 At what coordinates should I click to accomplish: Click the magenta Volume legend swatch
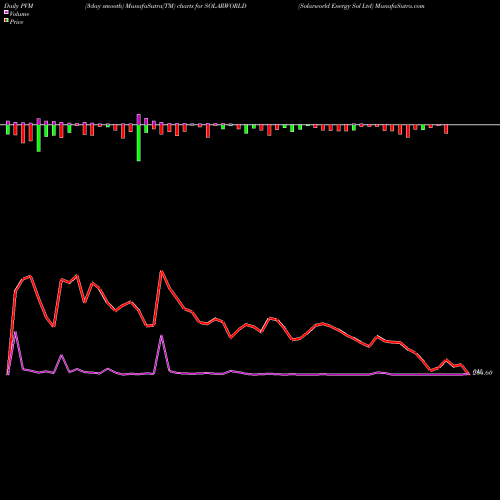tap(6, 13)
